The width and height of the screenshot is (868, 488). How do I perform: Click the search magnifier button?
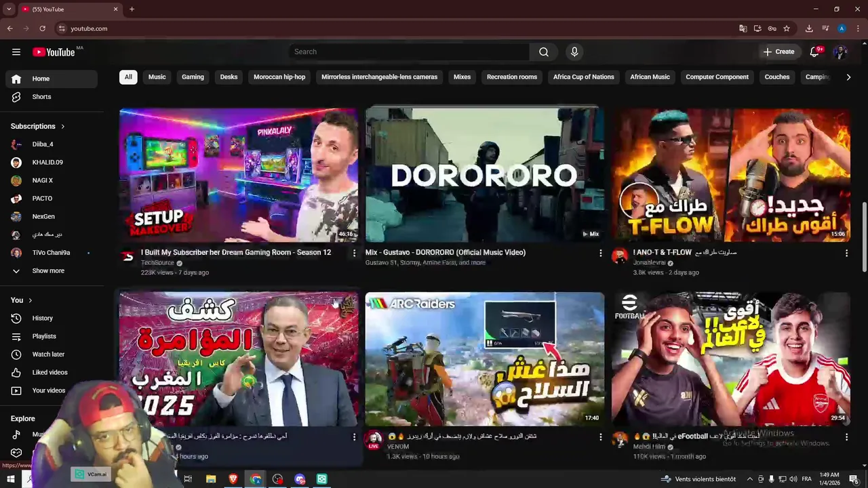(x=544, y=52)
